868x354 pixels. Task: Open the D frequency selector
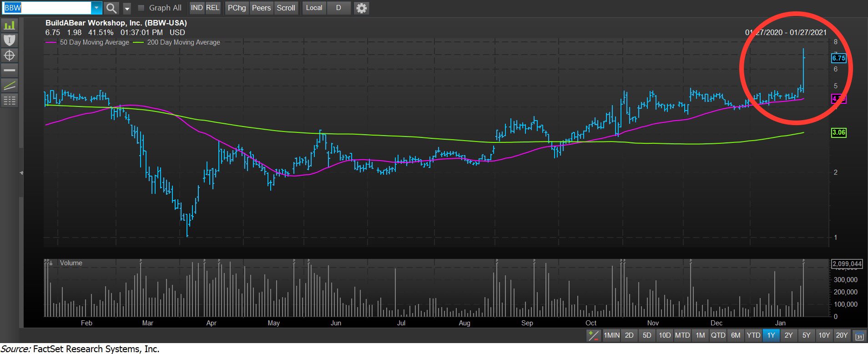click(338, 8)
